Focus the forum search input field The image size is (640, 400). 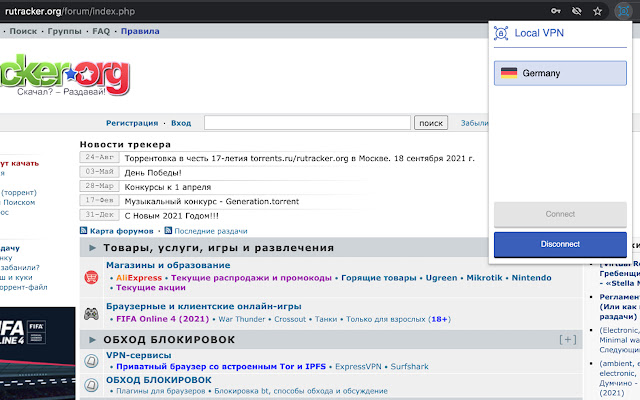pyautogui.click(x=307, y=123)
